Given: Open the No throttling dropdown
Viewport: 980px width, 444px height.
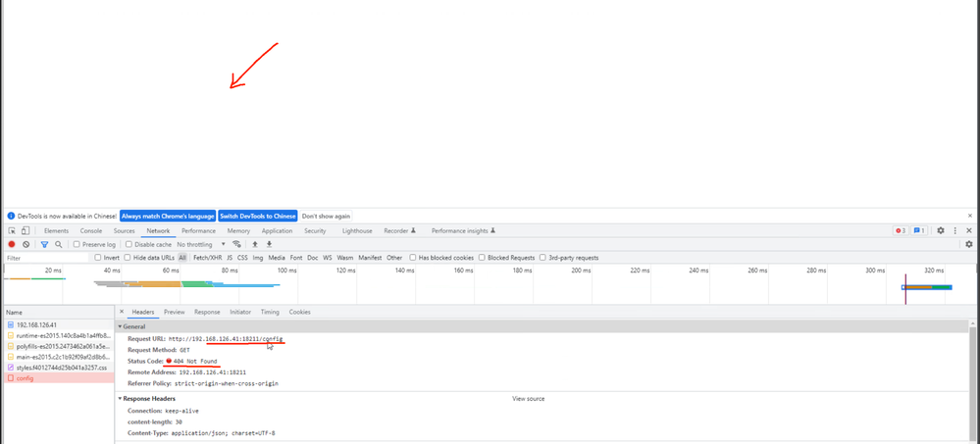Looking at the screenshot, I should [201, 244].
